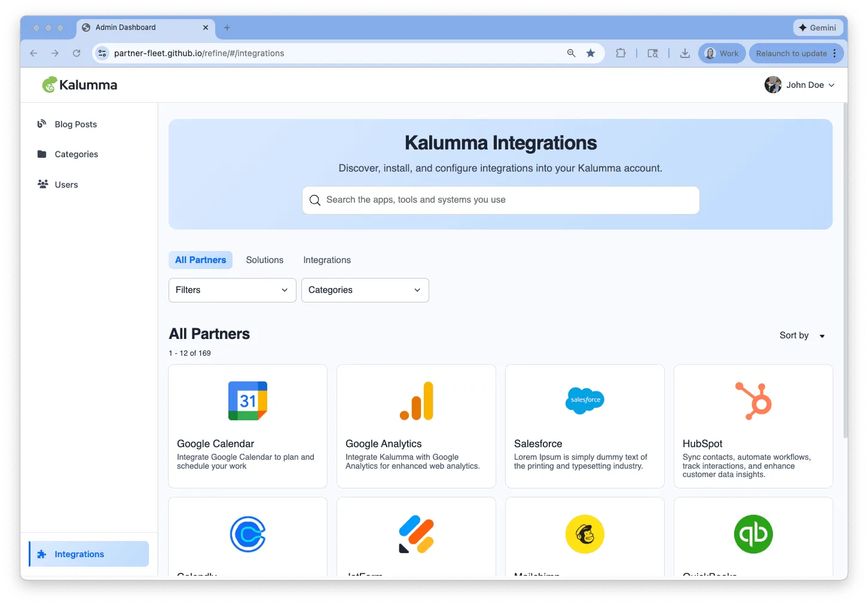
Task: Click the Mailchimp yellow monkey icon
Action: [x=585, y=534]
